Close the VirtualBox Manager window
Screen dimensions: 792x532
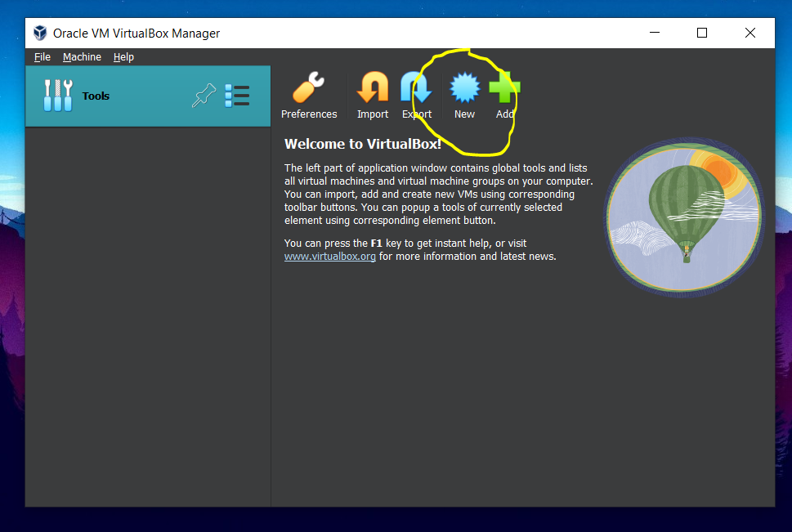coord(749,34)
